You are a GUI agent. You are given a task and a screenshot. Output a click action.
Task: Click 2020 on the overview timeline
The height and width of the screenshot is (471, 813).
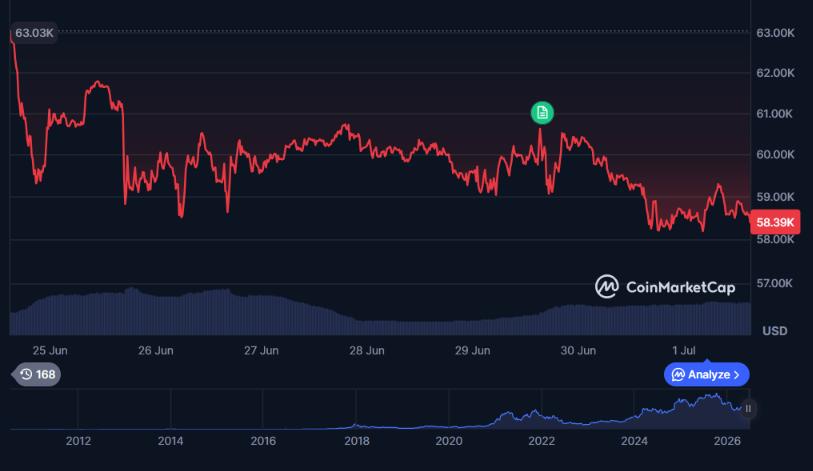click(448, 441)
